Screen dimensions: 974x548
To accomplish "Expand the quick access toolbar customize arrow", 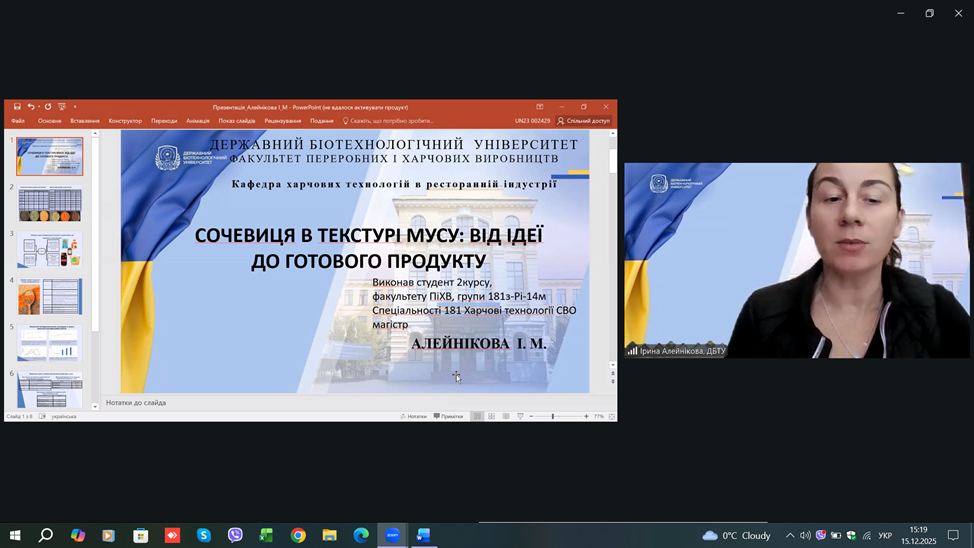I will (x=75, y=107).
